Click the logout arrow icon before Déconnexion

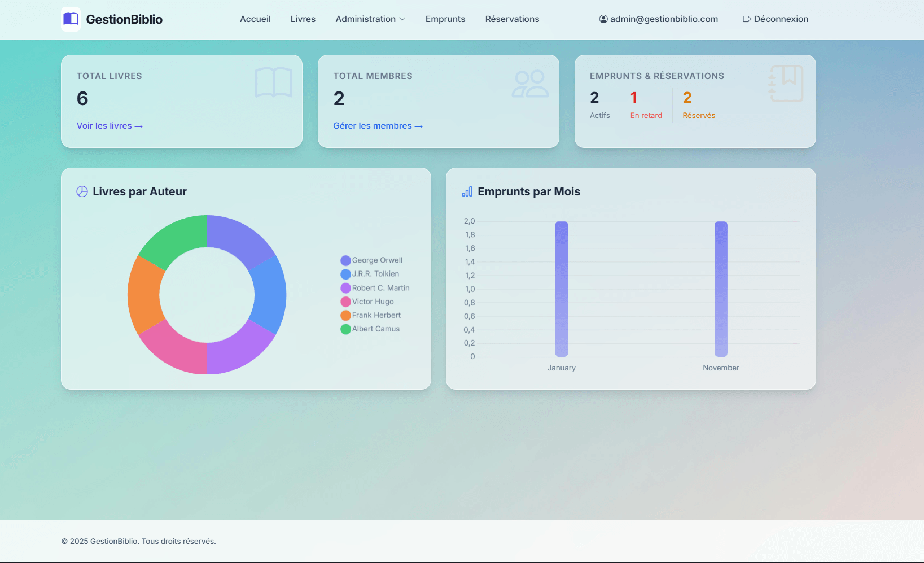point(747,19)
